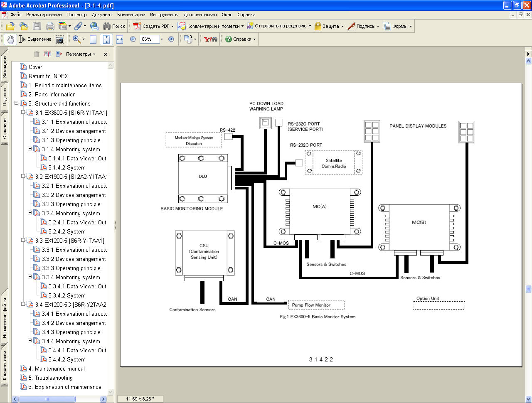Click the zoom in plus button
532x403 pixels.
[171, 39]
